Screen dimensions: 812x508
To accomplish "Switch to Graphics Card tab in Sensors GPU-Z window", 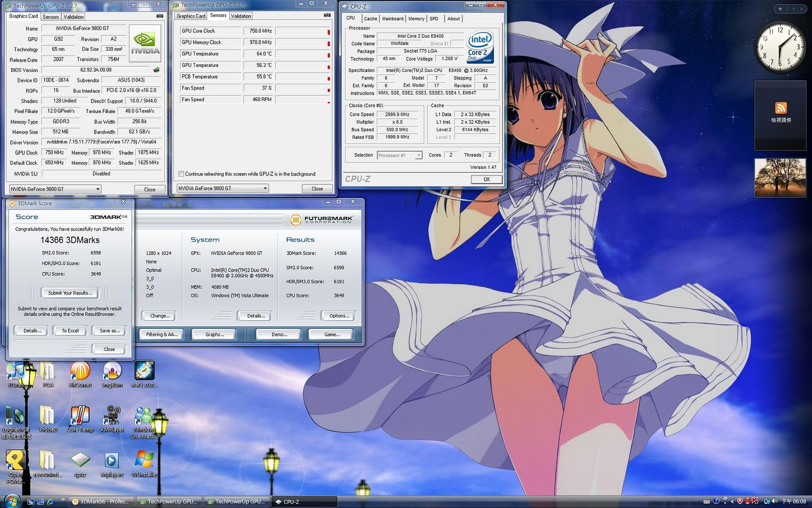I will [191, 16].
